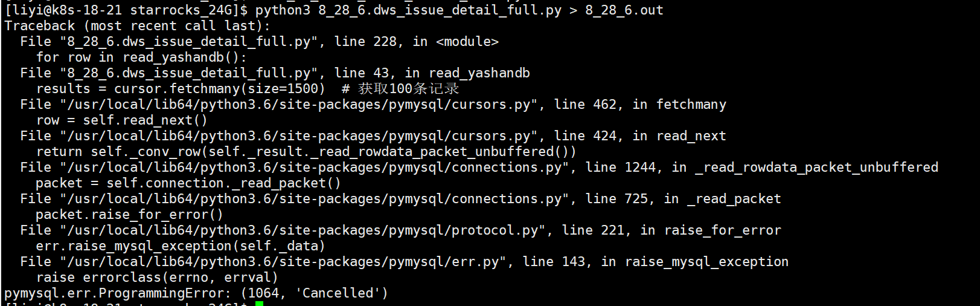The height and width of the screenshot is (306, 980).
Task: Click the "return self._conv_row" code line
Action: (x=306, y=152)
